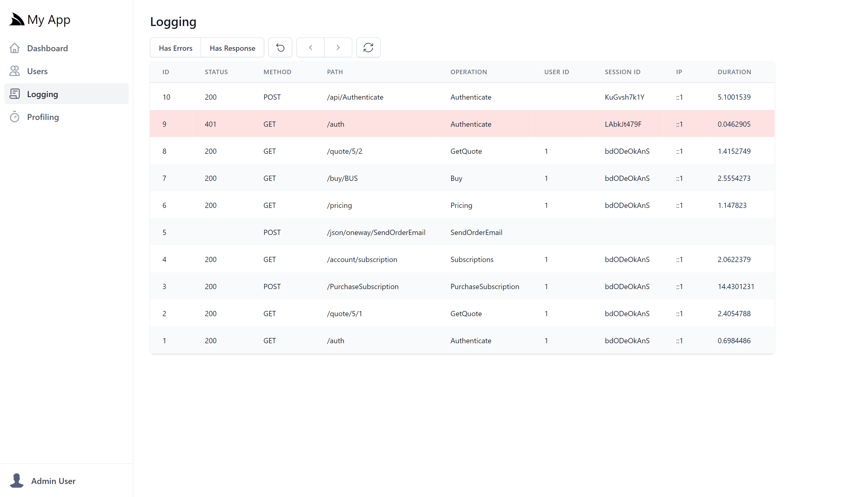Click the Dashboard home icon

pyautogui.click(x=15, y=48)
